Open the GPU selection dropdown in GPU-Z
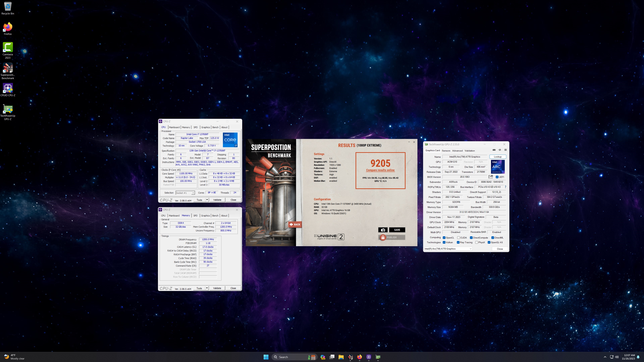Screen dimensions: 644x362 coord(448,249)
